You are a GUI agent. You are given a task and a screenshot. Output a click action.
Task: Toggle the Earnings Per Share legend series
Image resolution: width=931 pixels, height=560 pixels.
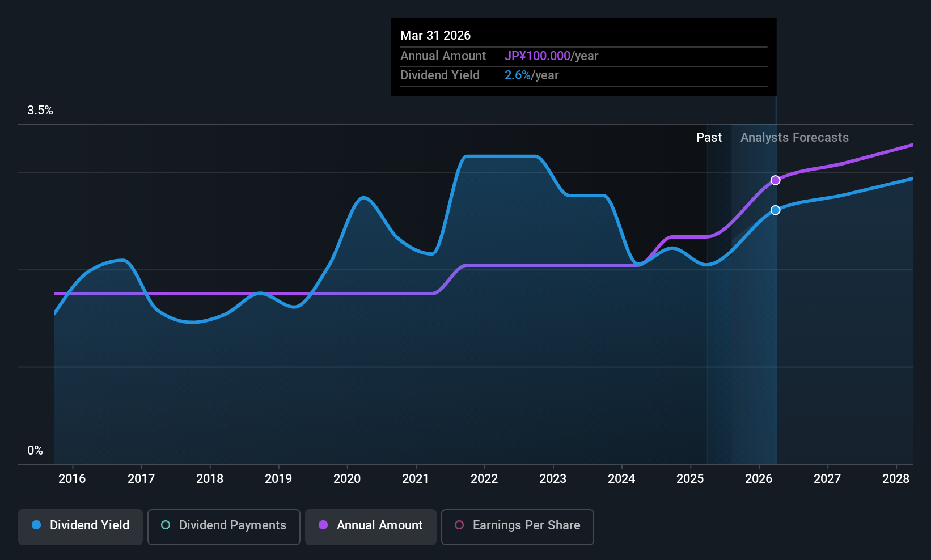pyautogui.click(x=518, y=527)
